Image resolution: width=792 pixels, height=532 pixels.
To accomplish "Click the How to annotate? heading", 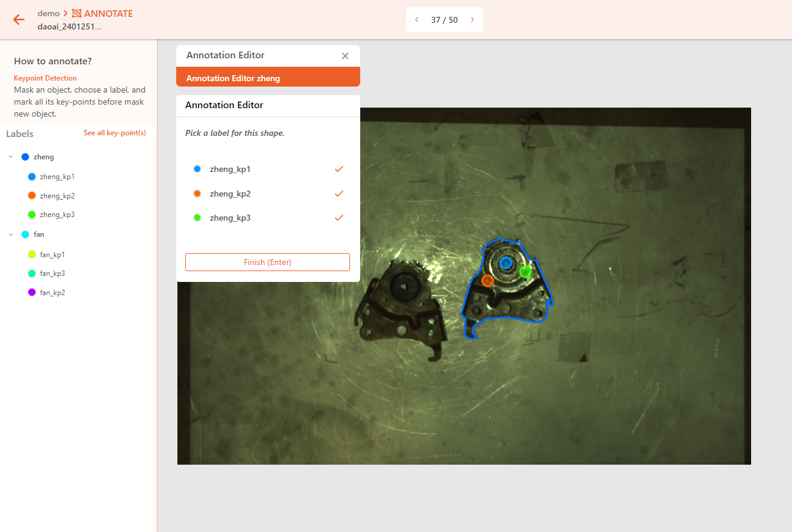I will pos(53,61).
